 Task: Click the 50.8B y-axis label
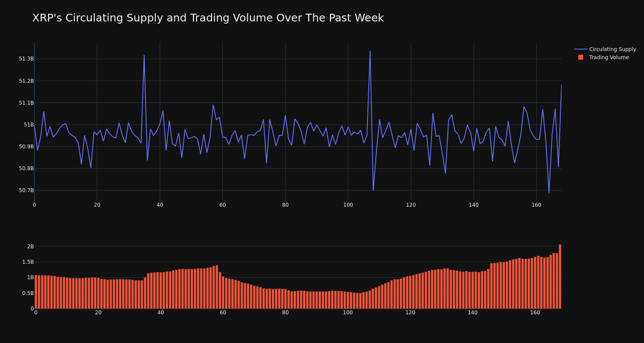pos(26,168)
